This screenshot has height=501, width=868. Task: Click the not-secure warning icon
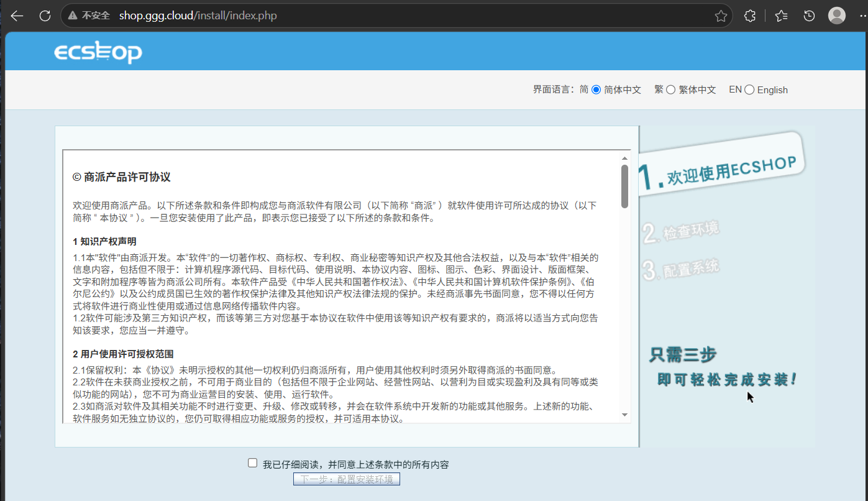(73, 16)
